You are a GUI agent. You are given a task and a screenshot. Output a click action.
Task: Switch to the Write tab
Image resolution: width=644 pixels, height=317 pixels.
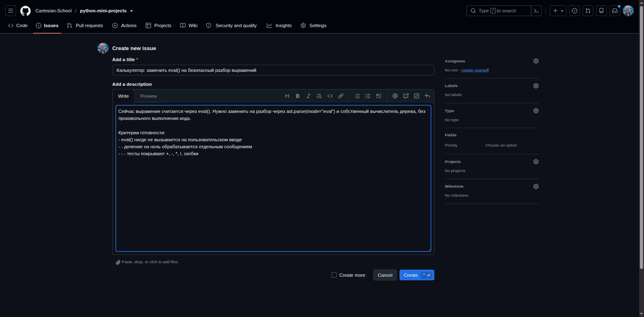click(x=123, y=96)
